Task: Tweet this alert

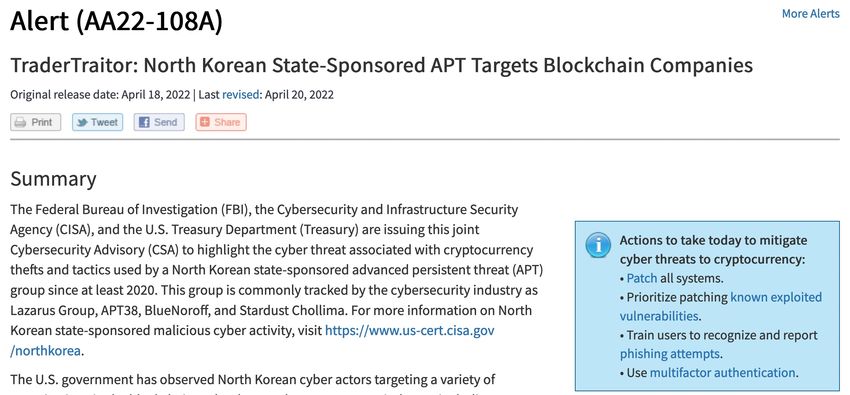Action: point(98,122)
